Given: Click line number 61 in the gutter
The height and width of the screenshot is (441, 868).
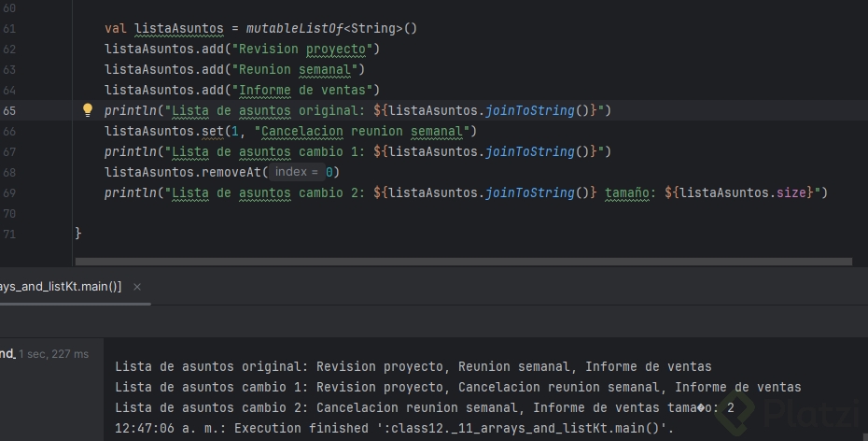Looking at the screenshot, I should pyautogui.click(x=10, y=28).
